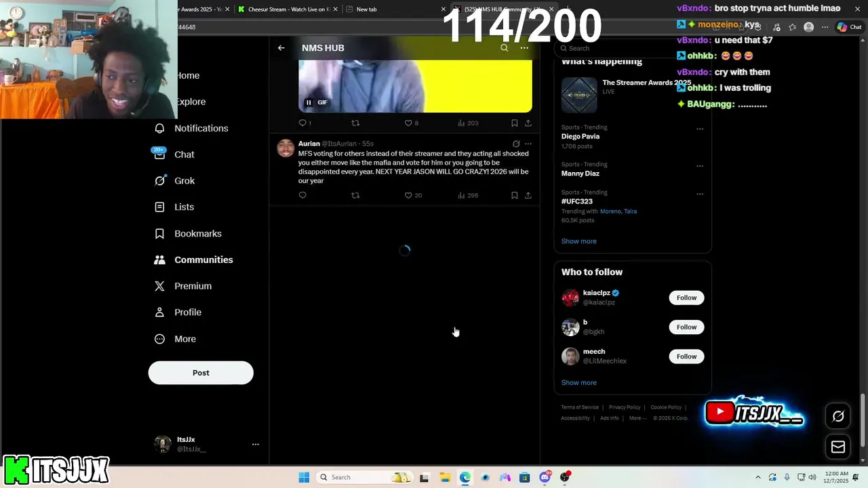Click the Premium X logo icon

159,286
